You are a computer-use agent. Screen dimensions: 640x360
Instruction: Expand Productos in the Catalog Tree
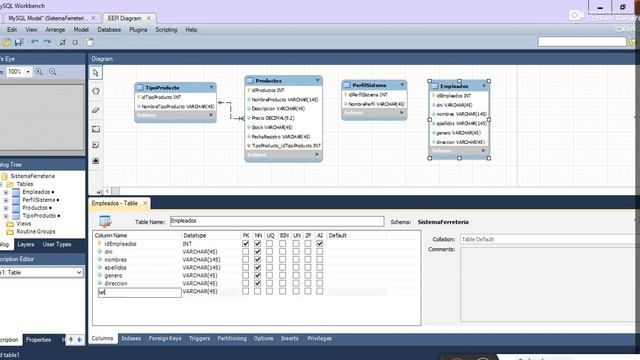click(x=6, y=208)
